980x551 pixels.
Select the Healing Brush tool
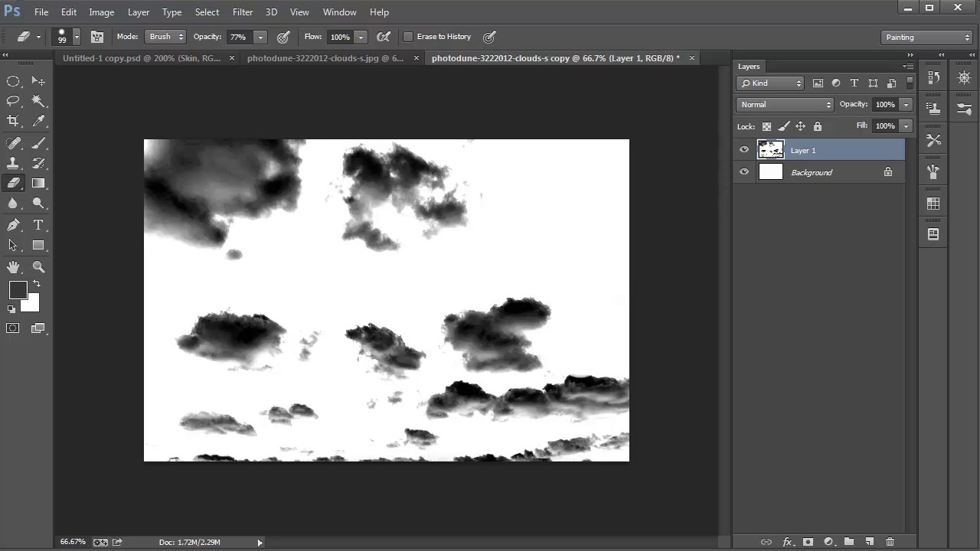[x=13, y=143]
